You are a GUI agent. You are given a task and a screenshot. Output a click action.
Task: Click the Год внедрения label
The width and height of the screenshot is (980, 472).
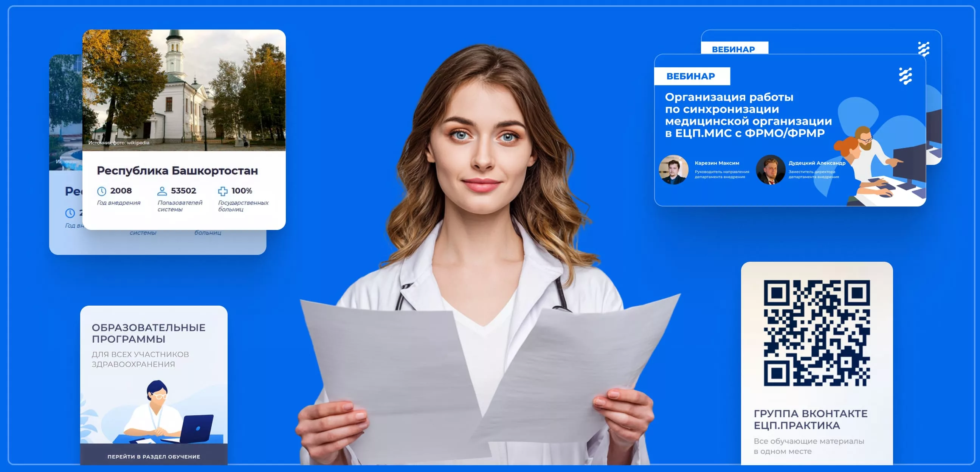click(x=119, y=203)
